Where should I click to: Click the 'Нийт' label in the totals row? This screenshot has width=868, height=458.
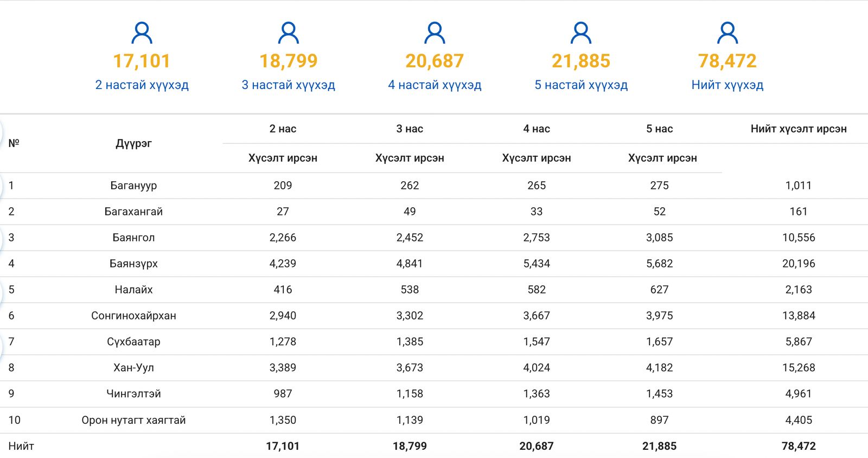click(21, 446)
